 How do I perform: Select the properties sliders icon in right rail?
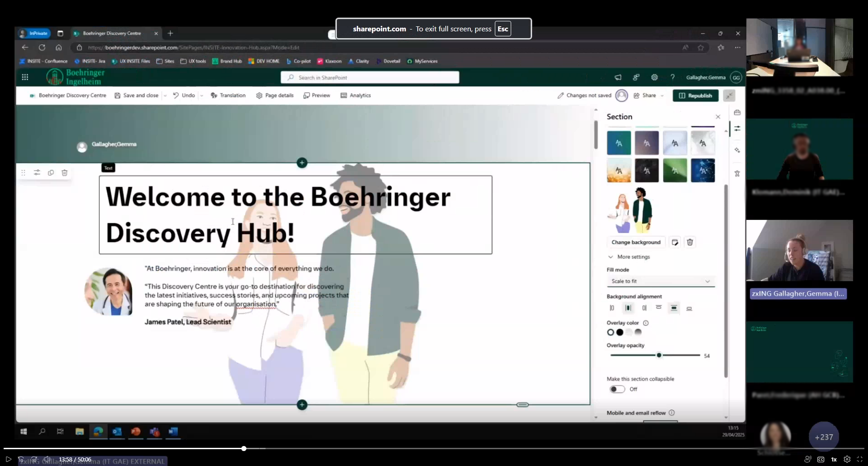pyautogui.click(x=737, y=129)
